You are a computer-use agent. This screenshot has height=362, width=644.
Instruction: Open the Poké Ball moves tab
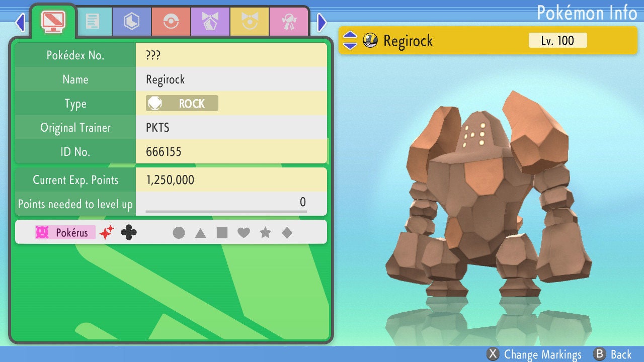(x=171, y=22)
